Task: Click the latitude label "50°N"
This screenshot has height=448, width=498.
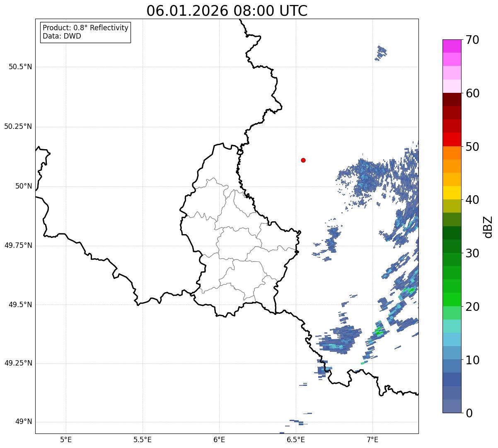Action: coord(24,186)
